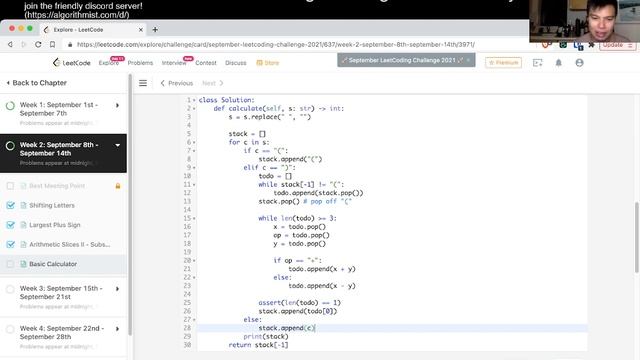Open the Interview menu

tap(174, 63)
